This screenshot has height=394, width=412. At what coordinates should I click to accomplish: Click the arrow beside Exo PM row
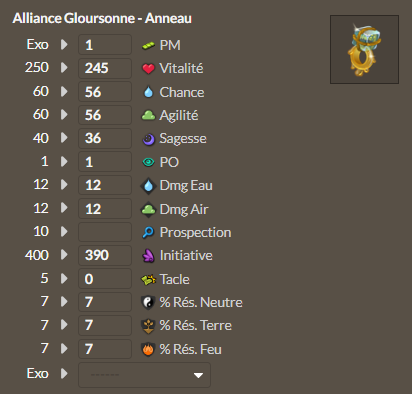point(64,44)
